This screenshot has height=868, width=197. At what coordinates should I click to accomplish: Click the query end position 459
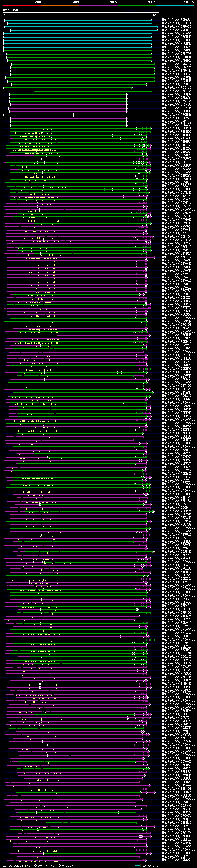click(x=155, y=15)
